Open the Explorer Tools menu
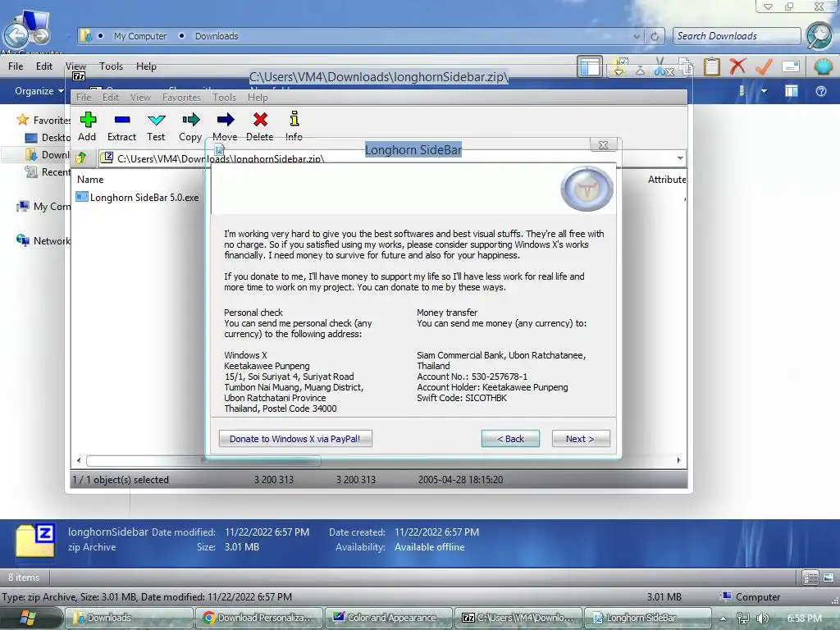The height and width of the screenshot is (630, 840). coord(111,66)
